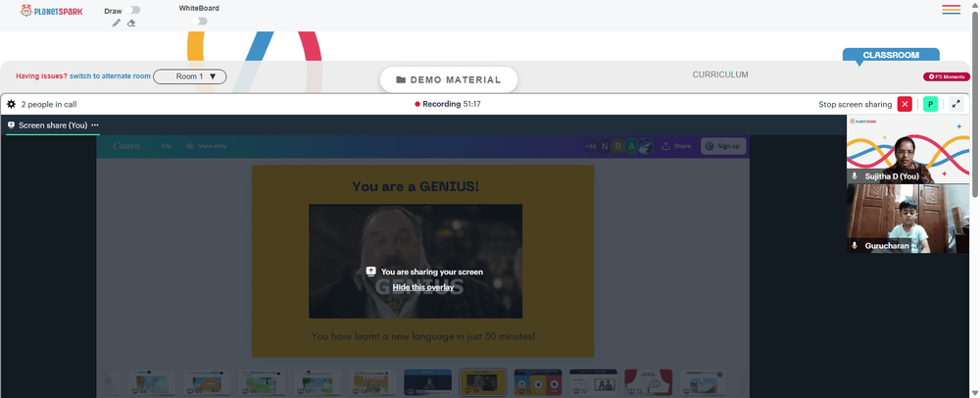Select the eraser tool

(131, 24)
